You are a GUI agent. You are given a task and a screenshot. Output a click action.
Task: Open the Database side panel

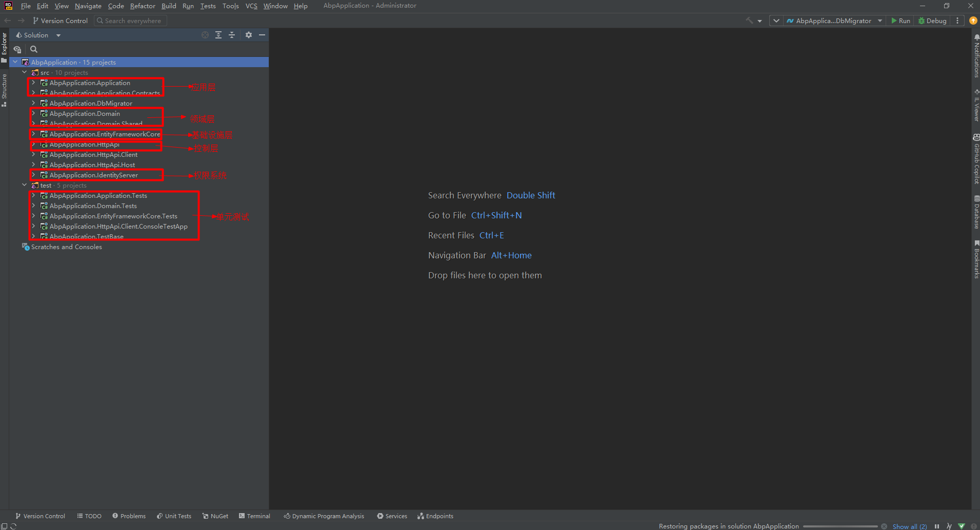tap(976, 212)
